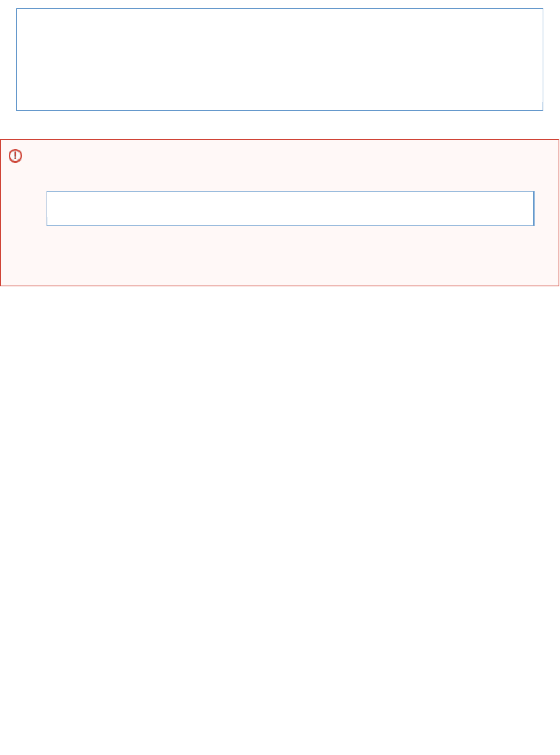Click the alert icon in the red panel
This screenshot has height=755, width=560.
(16, 156)
